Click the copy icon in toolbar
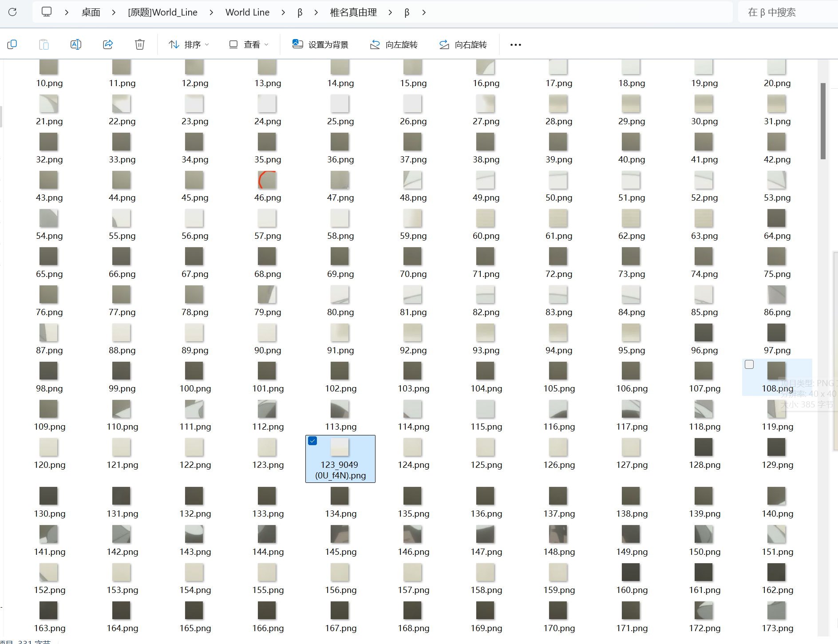This screenshot has height=644, width=838. click(12, 44)
